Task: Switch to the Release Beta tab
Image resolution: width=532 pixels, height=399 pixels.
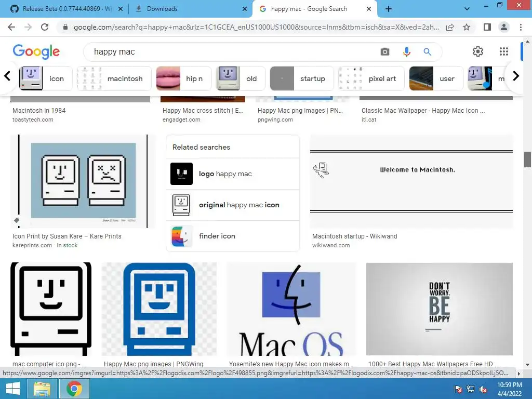Action: click(66, 9)
